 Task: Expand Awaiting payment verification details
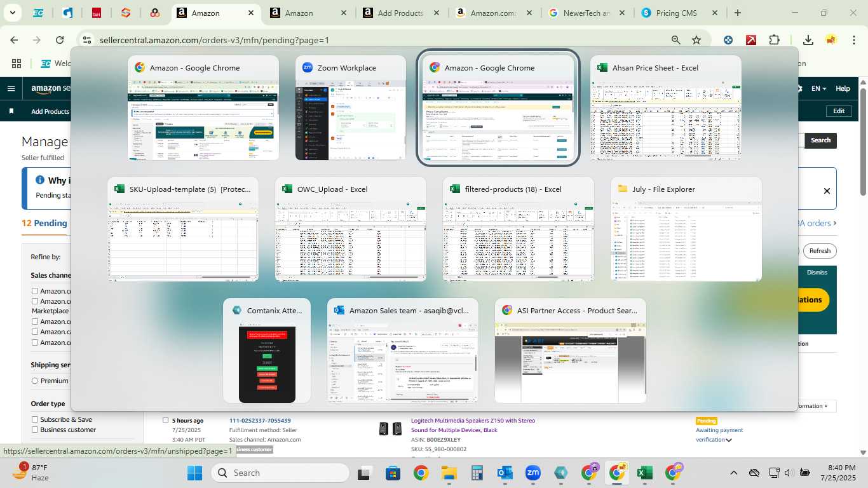[729, 440]
